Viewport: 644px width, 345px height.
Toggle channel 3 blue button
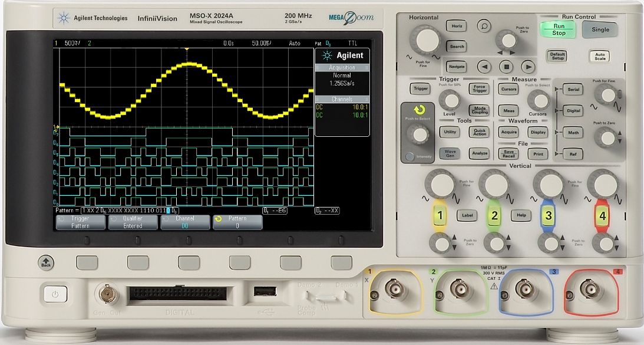(548, 215)
